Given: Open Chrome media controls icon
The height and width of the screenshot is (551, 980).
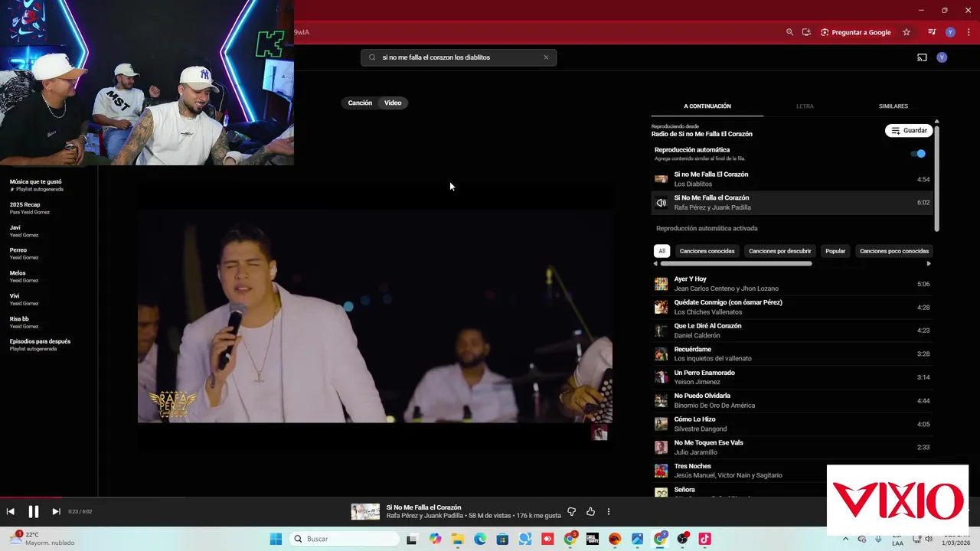Looking at the screenshot, I should [x=932, y=32].
